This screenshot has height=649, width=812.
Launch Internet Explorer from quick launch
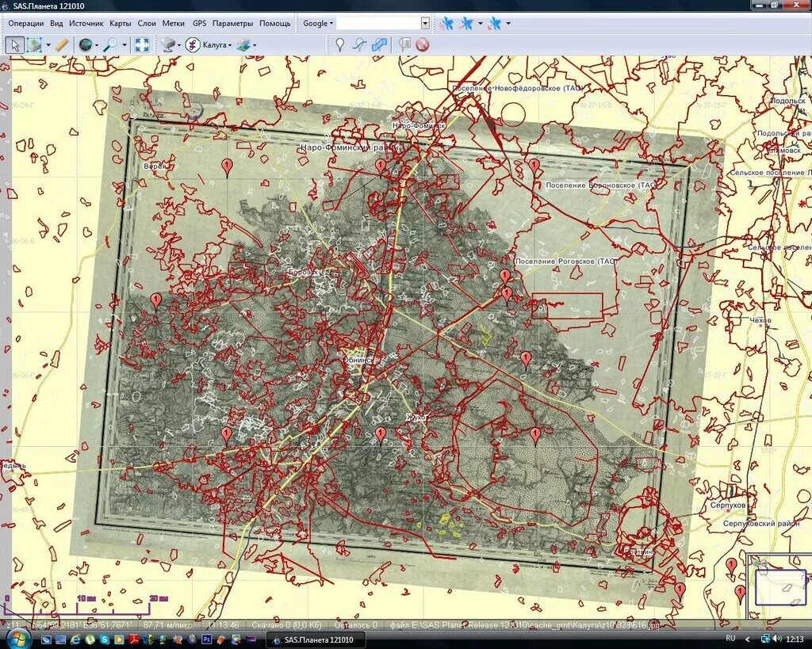[75, 639]
